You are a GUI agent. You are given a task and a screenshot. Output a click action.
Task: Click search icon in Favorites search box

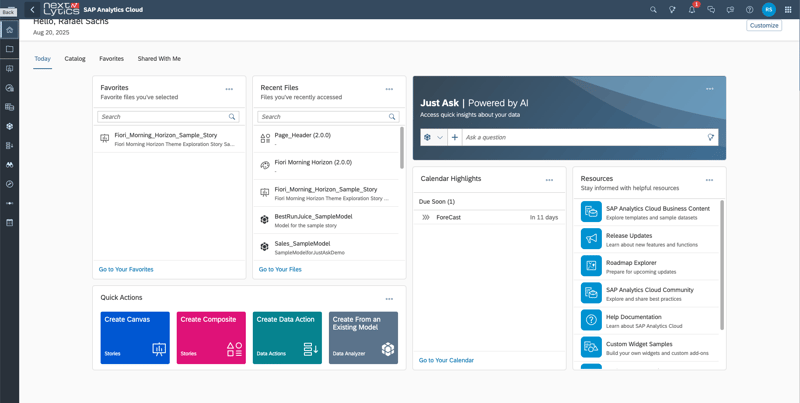pos(232,117)
